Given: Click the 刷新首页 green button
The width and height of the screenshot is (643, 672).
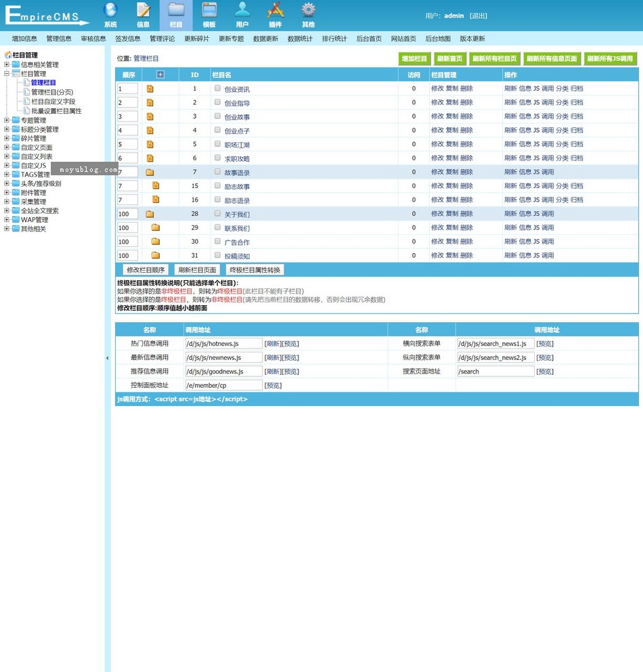Looking at the screenshot, I should pos(449,59).
